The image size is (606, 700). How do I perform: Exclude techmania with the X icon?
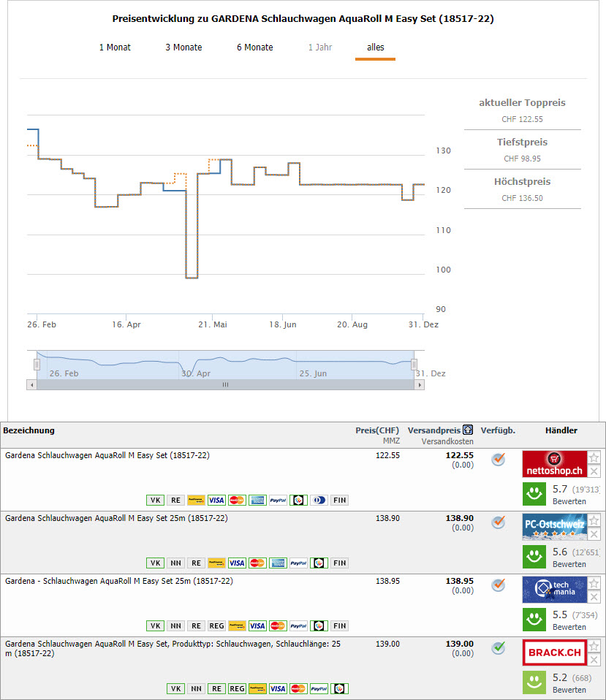click(594, 597)
